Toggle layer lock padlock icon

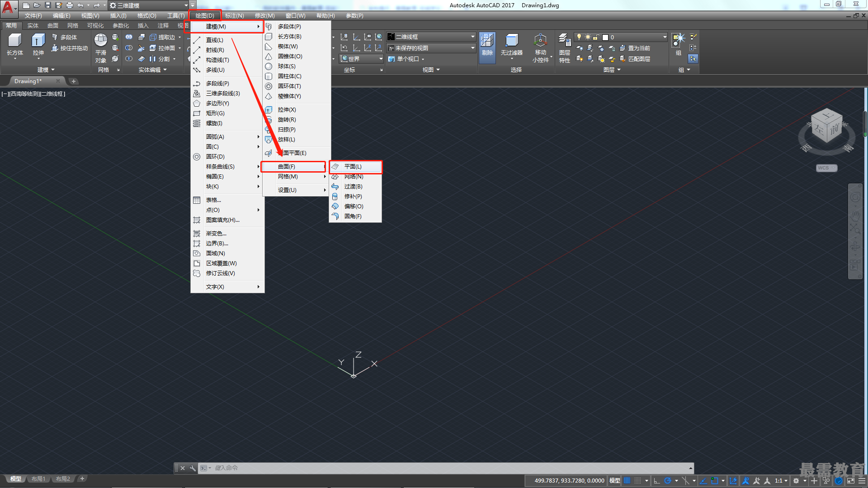click(596, 37)
